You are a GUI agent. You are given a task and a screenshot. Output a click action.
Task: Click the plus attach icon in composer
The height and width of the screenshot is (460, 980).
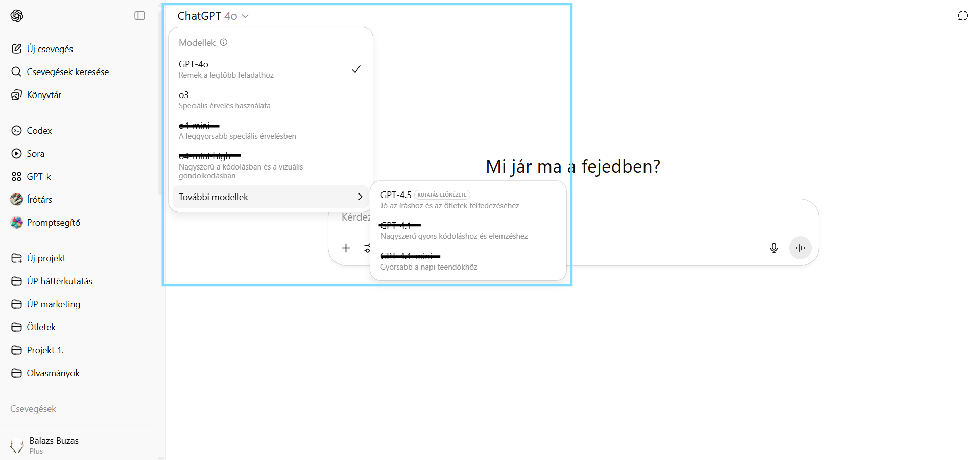pyautogui.click(x=346, y=248)
